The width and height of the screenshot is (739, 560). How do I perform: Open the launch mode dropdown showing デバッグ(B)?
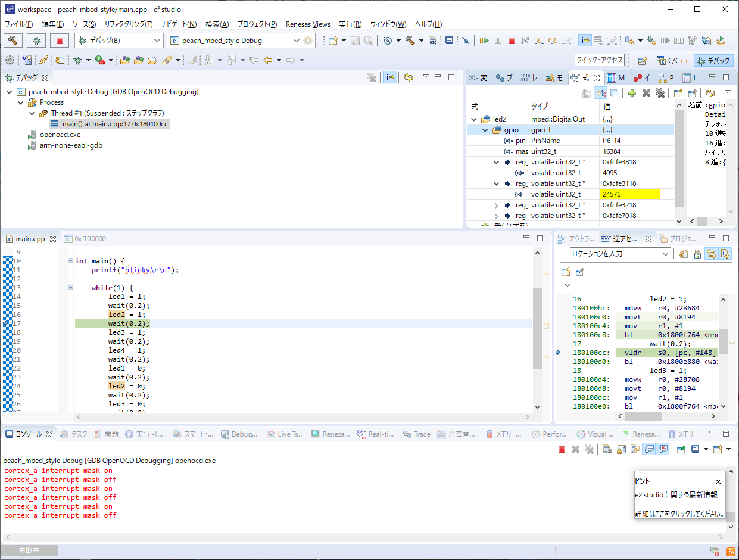point(119,41)
